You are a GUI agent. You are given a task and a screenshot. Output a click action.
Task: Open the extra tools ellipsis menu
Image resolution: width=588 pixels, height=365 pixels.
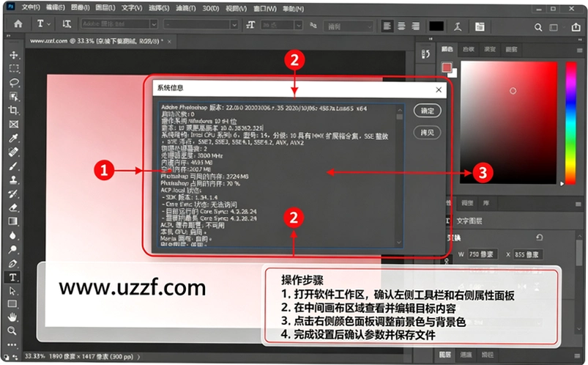click(12, 344)
